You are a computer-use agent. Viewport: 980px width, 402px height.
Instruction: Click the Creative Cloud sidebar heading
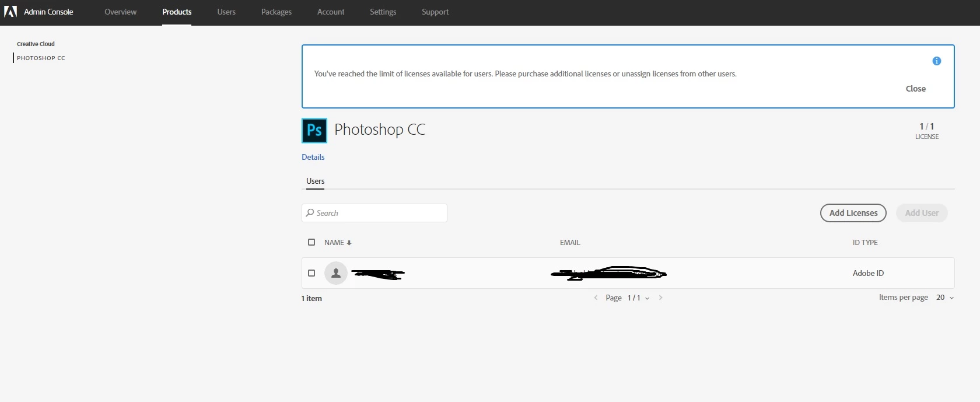tap(36, 44)
